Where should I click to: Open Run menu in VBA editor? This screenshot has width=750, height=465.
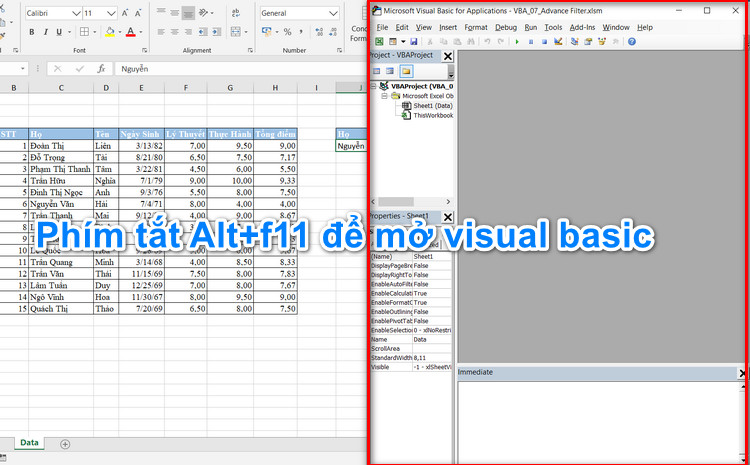click(x=530, y=28)
